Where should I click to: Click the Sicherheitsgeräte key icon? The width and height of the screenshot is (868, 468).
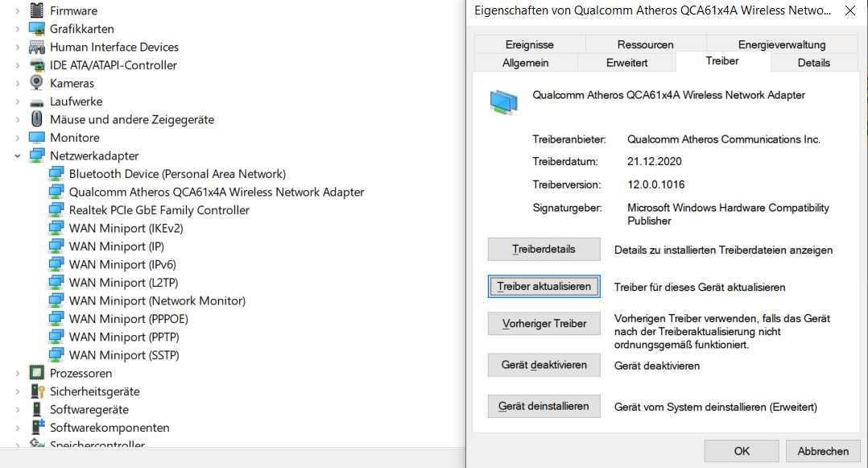36,391
